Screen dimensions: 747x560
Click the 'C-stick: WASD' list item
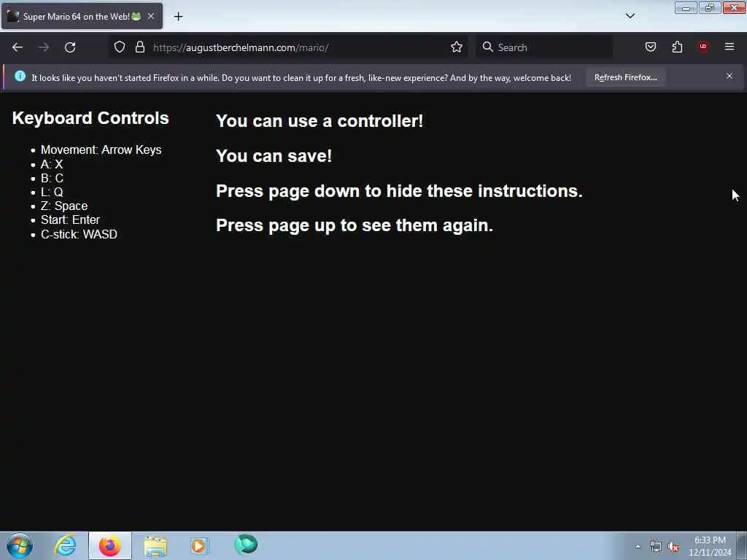(x=79, y=234)
